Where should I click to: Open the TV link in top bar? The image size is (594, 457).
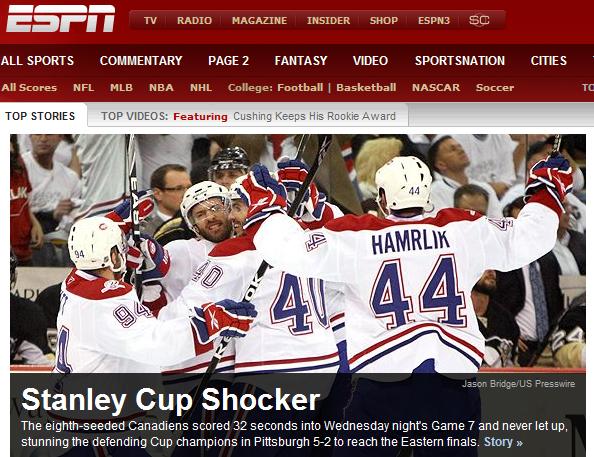coord(150,20)
